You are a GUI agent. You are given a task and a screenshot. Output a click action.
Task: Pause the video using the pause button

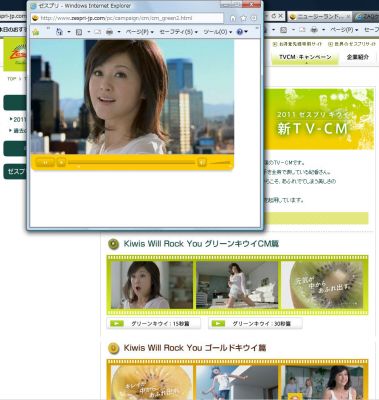[45, 162]
